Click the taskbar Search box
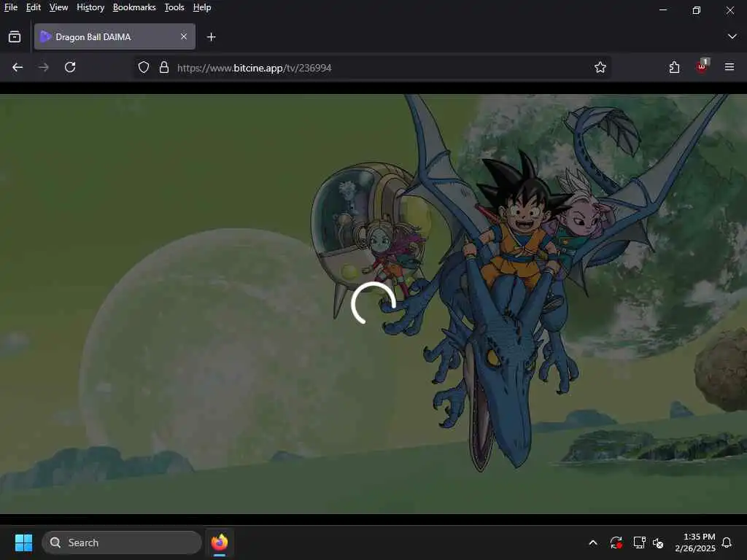This screenshot has width=747, height=560. pyautogui.click(x=122, y=542)
